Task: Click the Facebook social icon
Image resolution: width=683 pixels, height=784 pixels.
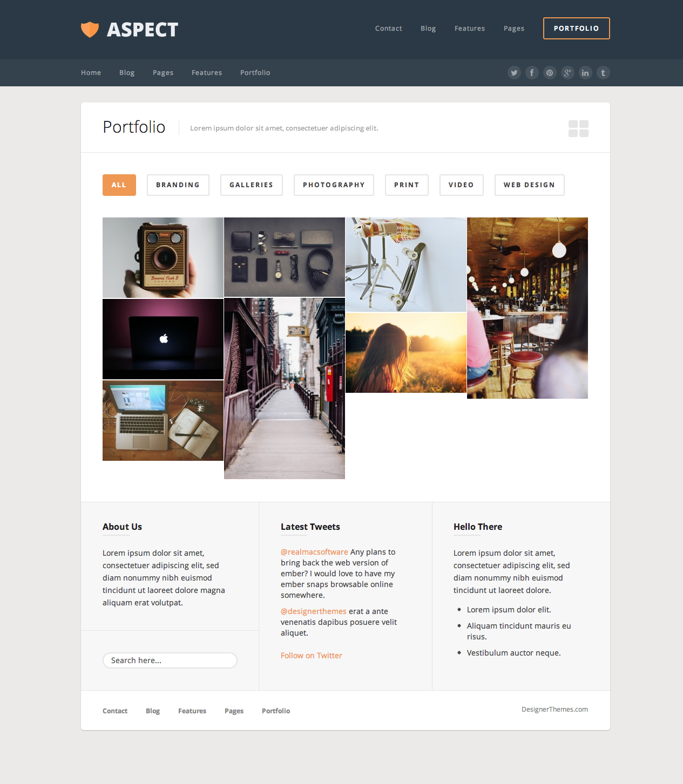Action: (x=532, y=72)
